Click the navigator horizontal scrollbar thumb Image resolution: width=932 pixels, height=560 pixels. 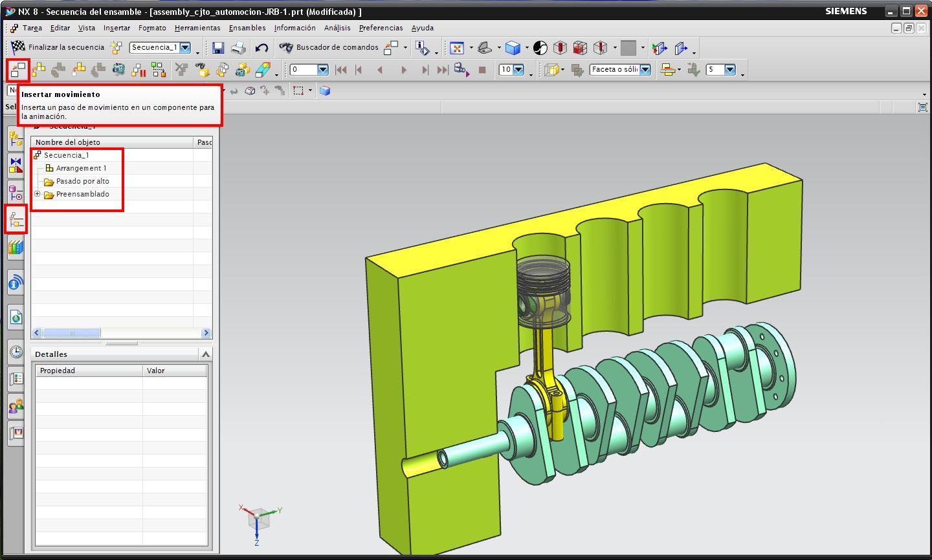click(x=71, y=332)
